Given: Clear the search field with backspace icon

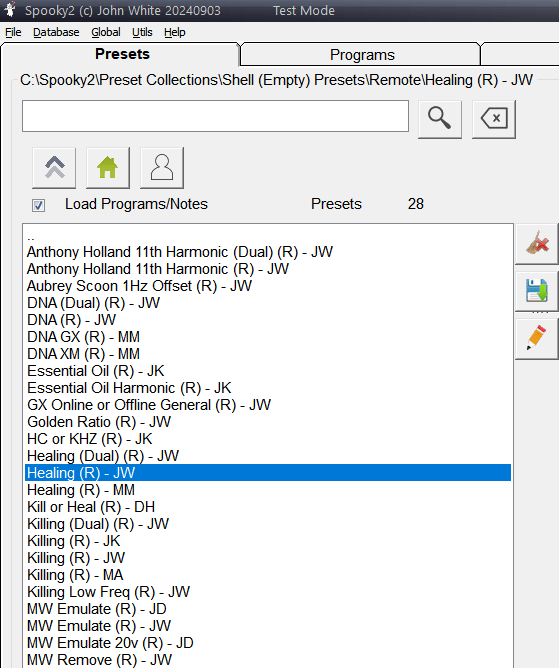Looking at the screenshot, I should tap(494, 119).
